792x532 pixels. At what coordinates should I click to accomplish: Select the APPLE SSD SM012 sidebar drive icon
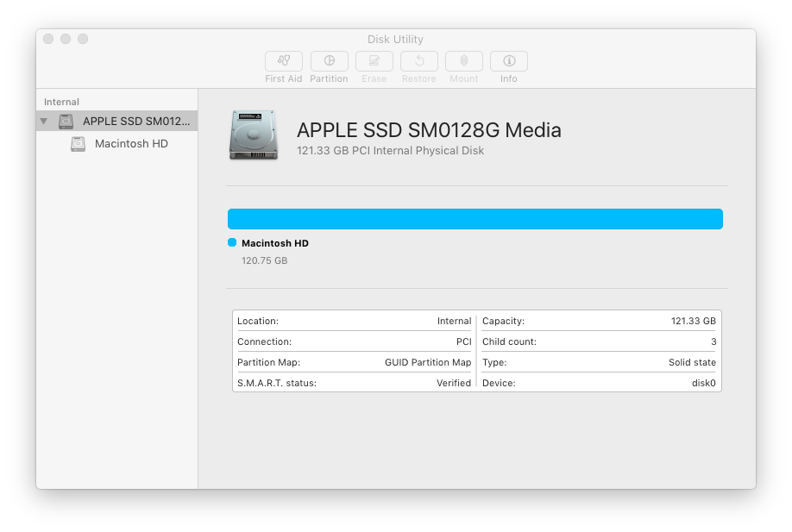[x=66, y=121]
